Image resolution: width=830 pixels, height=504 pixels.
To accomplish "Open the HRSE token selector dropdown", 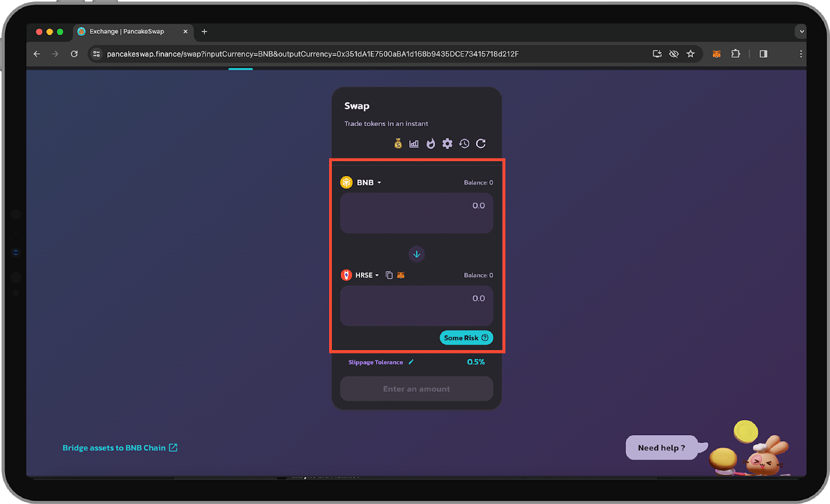I will (359, 275).
